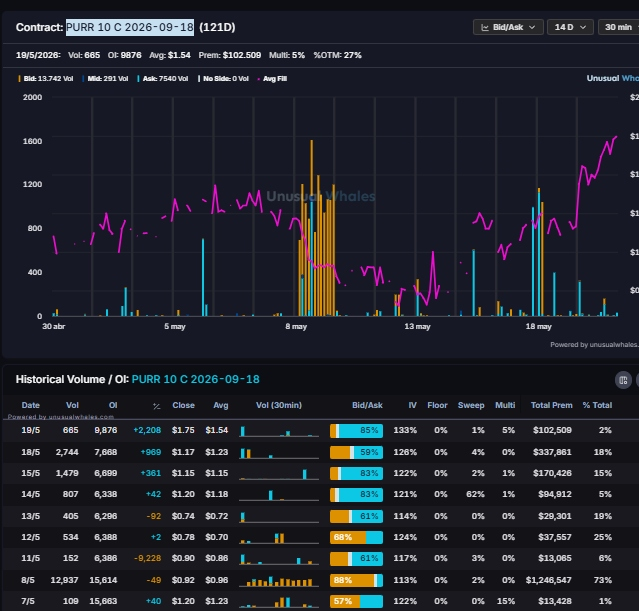This screenshot has width=639, height=611.
Task: Click the 12/5 volume sparkline
Action: pyautogui.click(x=279, y=538)
